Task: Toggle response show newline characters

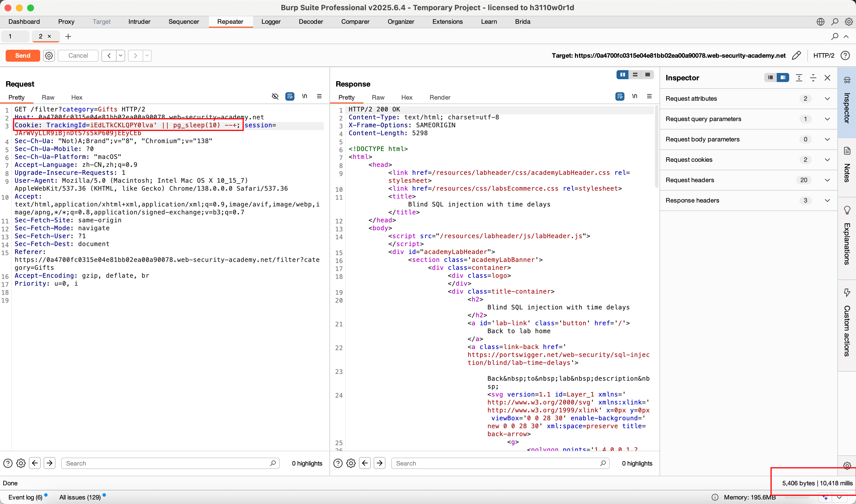Action: pyautogui.click(x=634, y=96)
